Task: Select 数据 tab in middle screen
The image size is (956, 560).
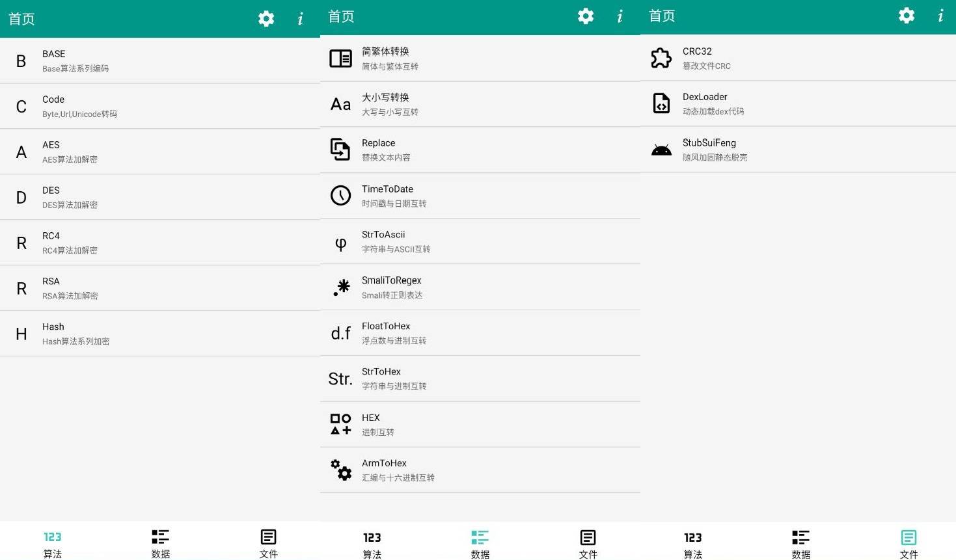Action: point(480,545)
